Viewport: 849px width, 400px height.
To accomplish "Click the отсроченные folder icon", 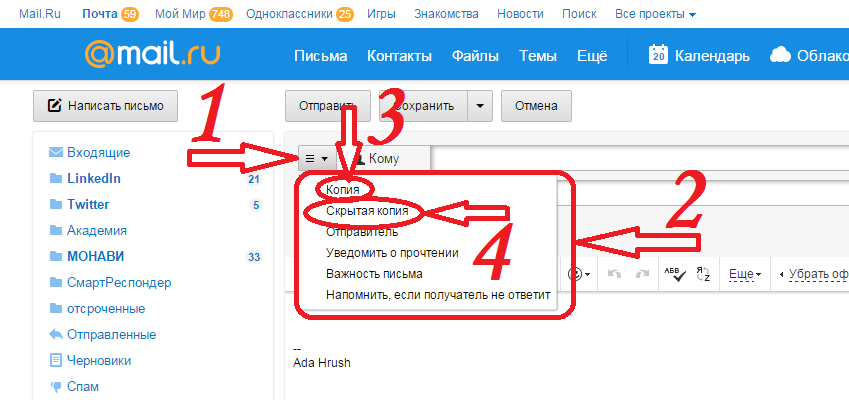I will click(x=56, y=309).
